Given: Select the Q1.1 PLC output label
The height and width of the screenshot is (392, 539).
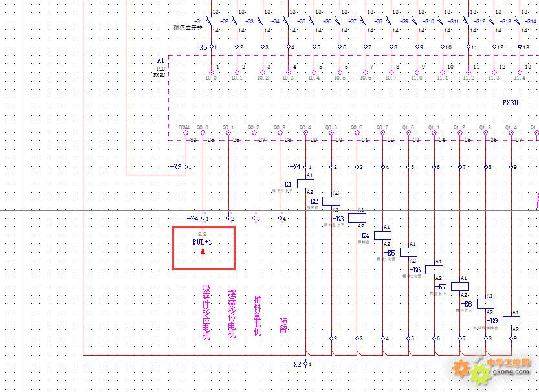Looking at the screenshot, I should pyautogui.click(x=434, y=127).
